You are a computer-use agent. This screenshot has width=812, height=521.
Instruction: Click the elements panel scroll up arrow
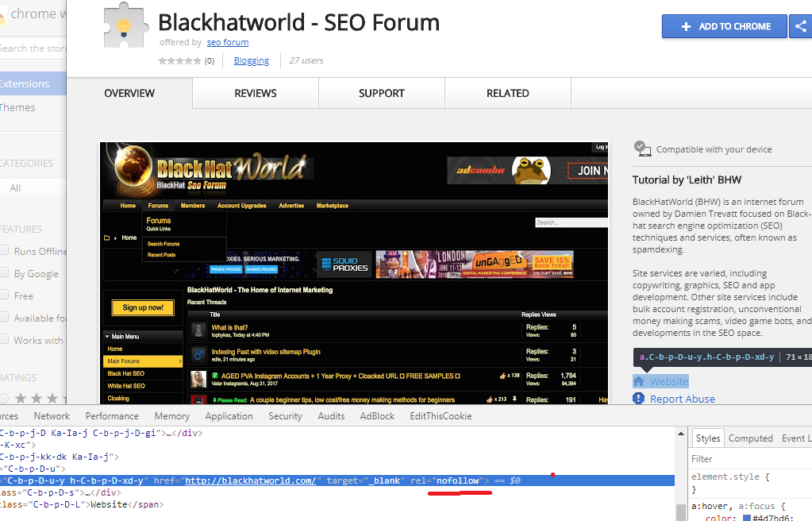pyautogui.click(x=681, y=434)
